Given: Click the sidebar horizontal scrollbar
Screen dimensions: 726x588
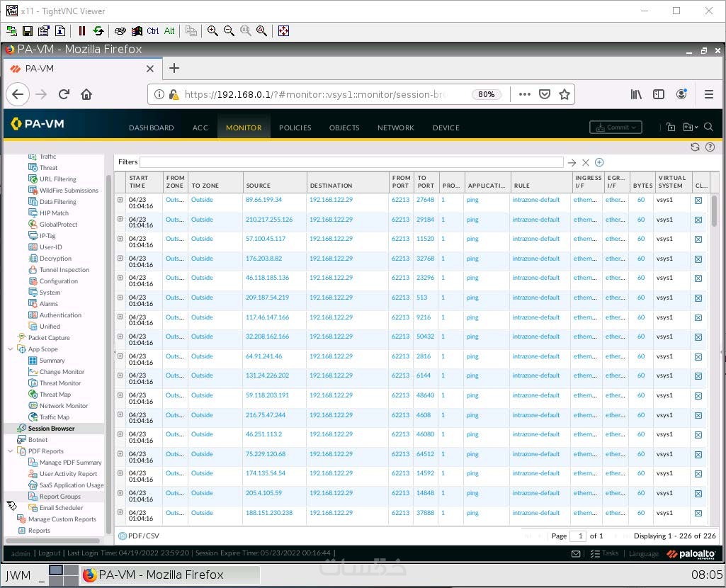Looking at the screenshot, I should (52, 541).
